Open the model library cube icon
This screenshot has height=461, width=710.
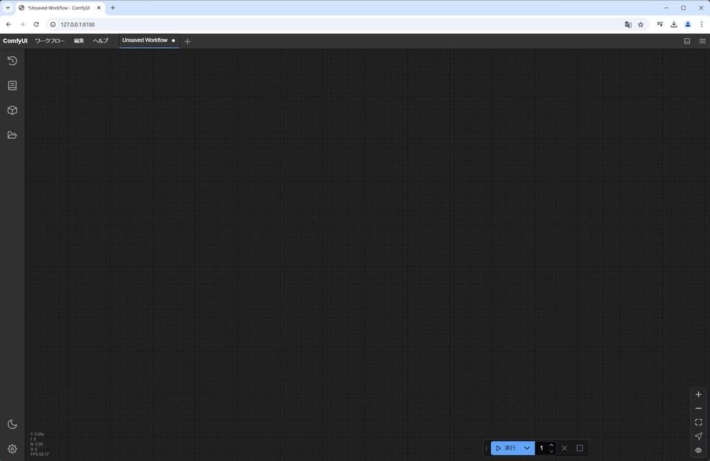pos(12,110)
